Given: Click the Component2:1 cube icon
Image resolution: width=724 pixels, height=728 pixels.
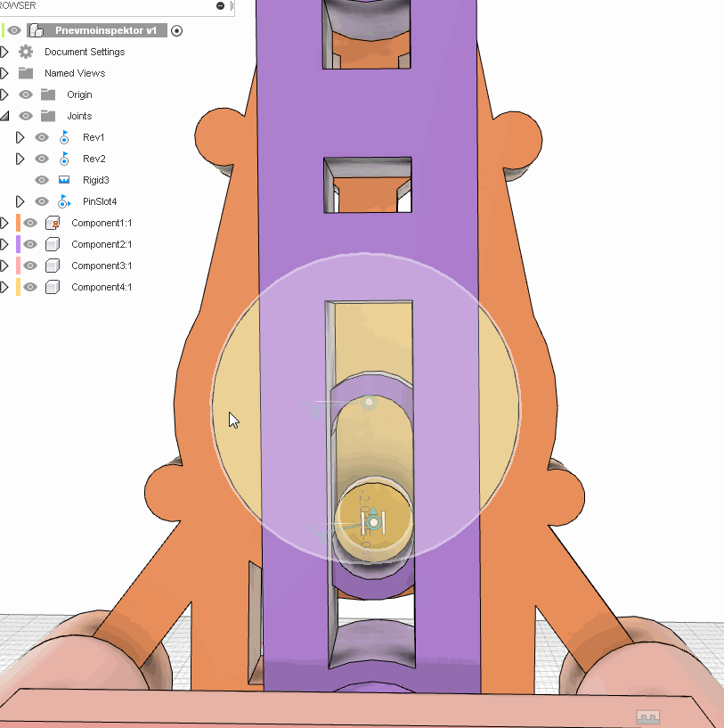Looking at the screenshot, I should pyautogui.click(x=53, y=244).
